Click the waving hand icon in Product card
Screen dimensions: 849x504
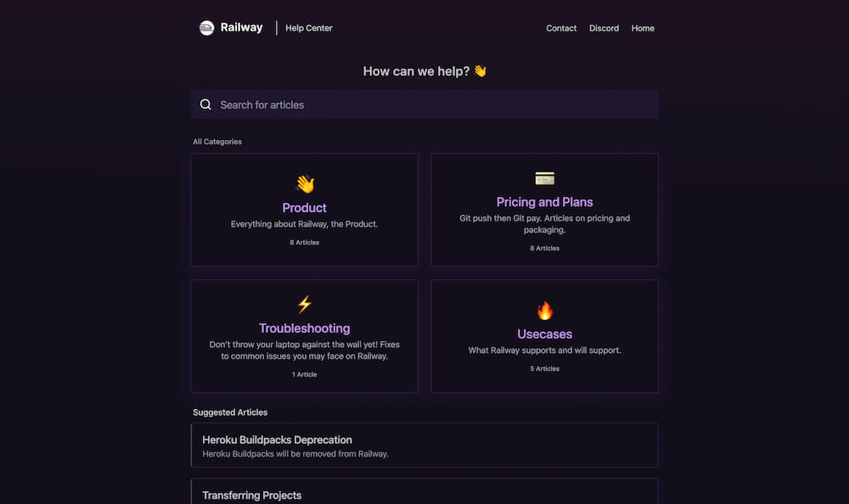[x=305, y=184]
